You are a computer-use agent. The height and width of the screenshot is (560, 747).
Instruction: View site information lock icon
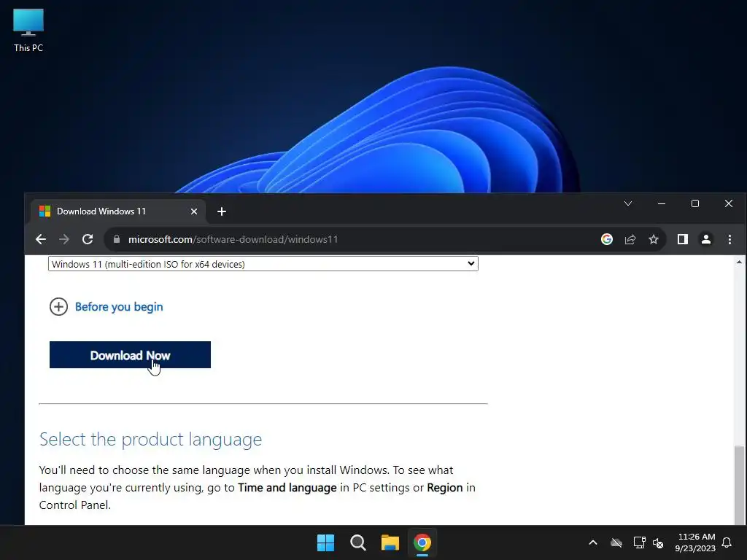coord(116,239)
